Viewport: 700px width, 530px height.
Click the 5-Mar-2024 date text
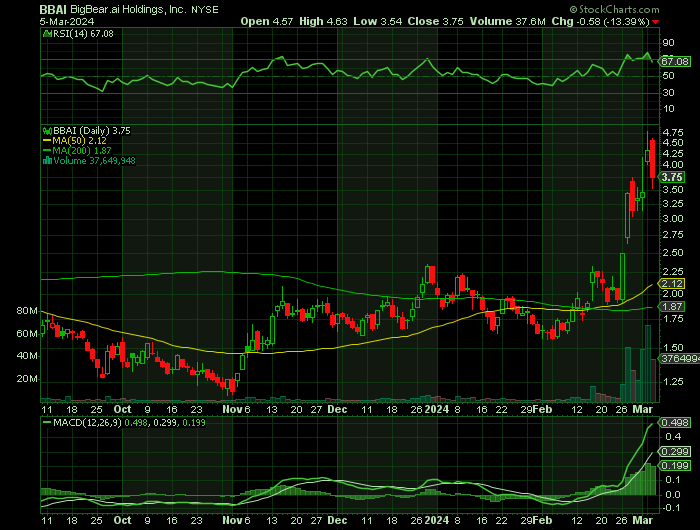(x=67, y=22)
